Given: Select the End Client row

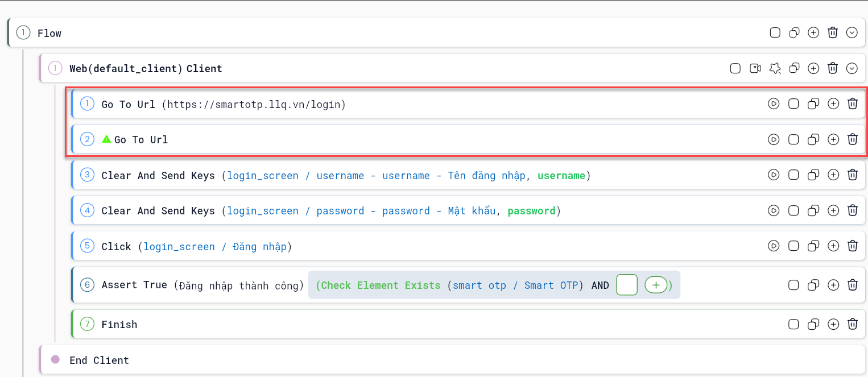Looking at the screenshot, I should [453, 359].
